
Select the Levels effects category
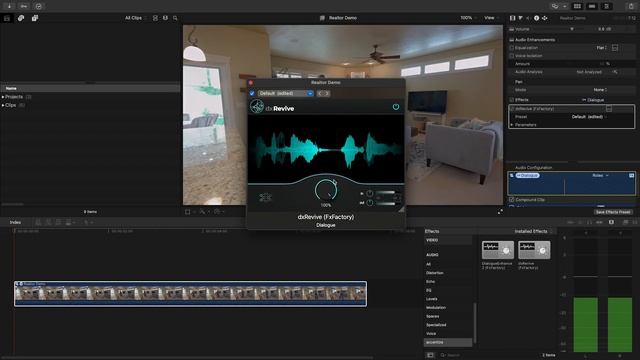[x=431, y=299]
